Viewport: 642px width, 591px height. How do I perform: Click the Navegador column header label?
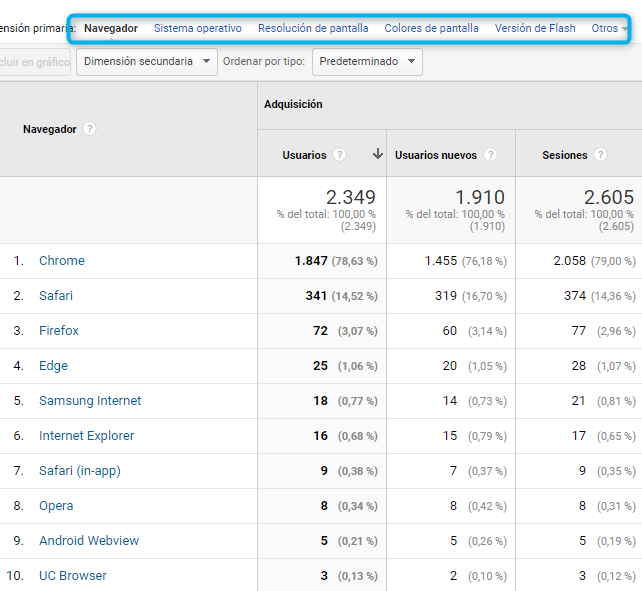pos(50,129)
